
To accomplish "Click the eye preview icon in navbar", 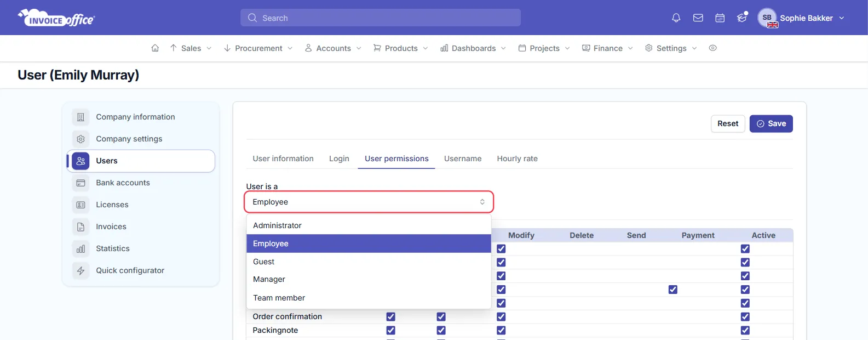I will (712, 48).
